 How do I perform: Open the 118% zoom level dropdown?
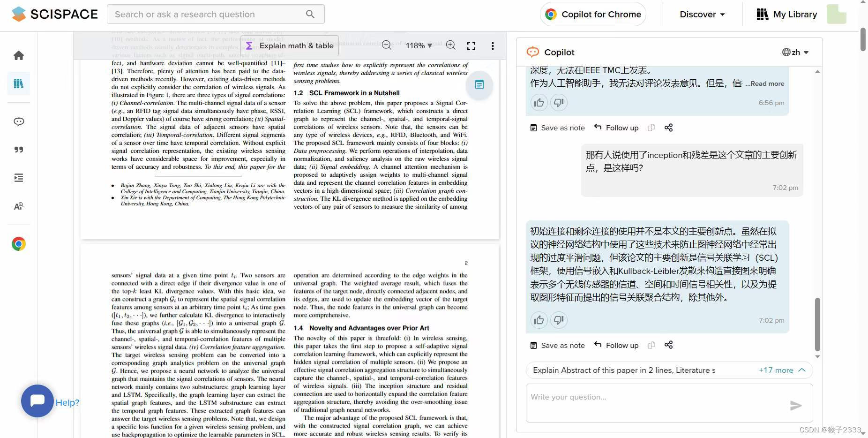tap(419, 45)
